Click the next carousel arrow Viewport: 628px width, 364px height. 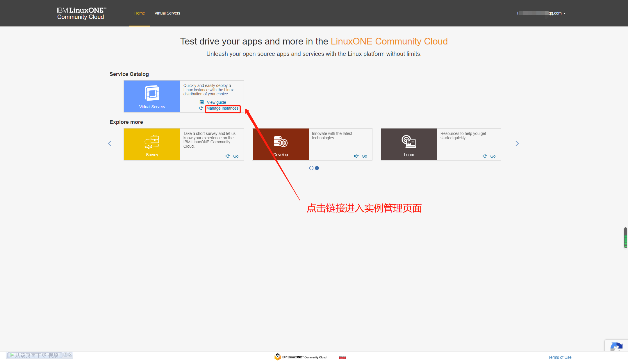pyautogui.click(x=517, y=143)
